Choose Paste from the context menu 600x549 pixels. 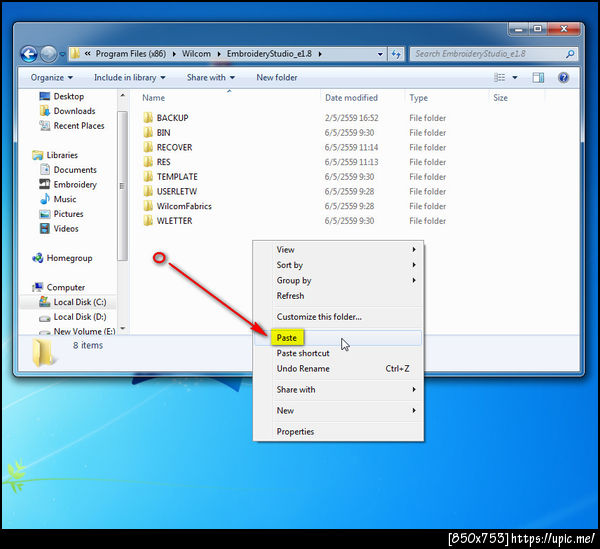338,338
